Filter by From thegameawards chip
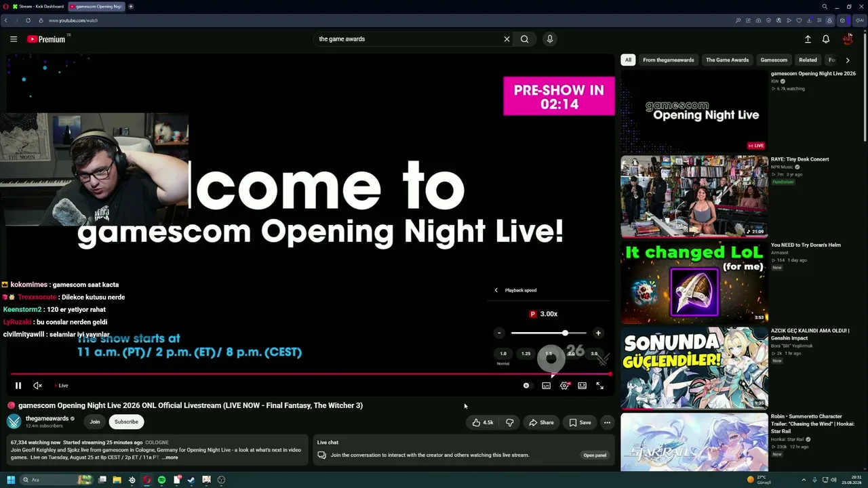The width and height of the screenshot is (868, 488). 669,60
